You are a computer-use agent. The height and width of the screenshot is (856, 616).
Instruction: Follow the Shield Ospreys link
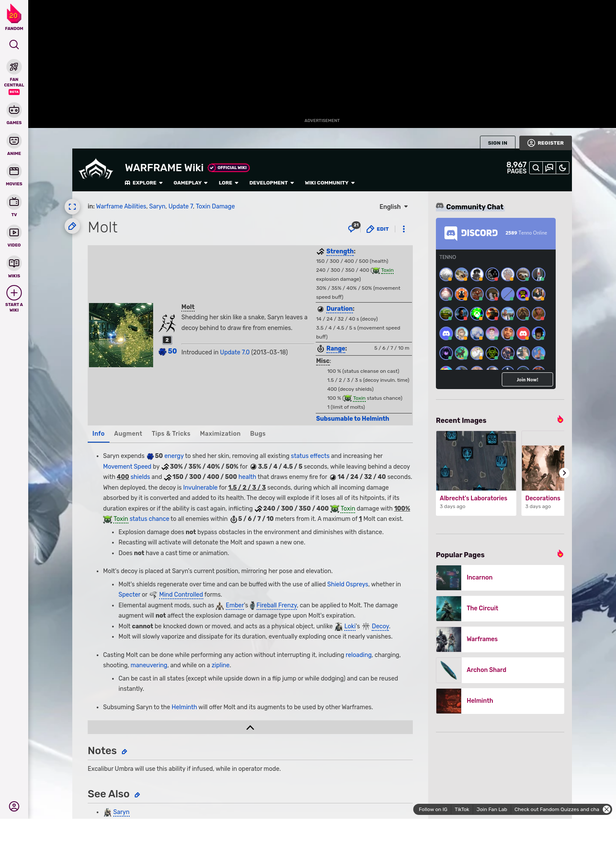tap(348, 584)
